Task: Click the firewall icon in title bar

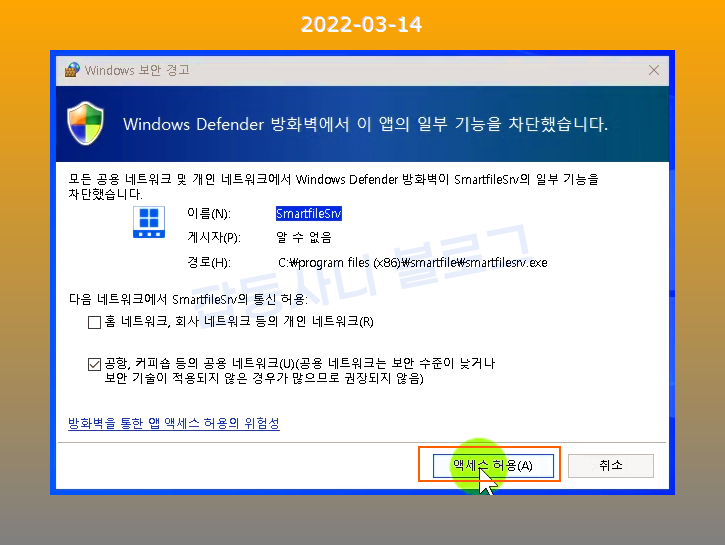Action: [x=72, y=70]
